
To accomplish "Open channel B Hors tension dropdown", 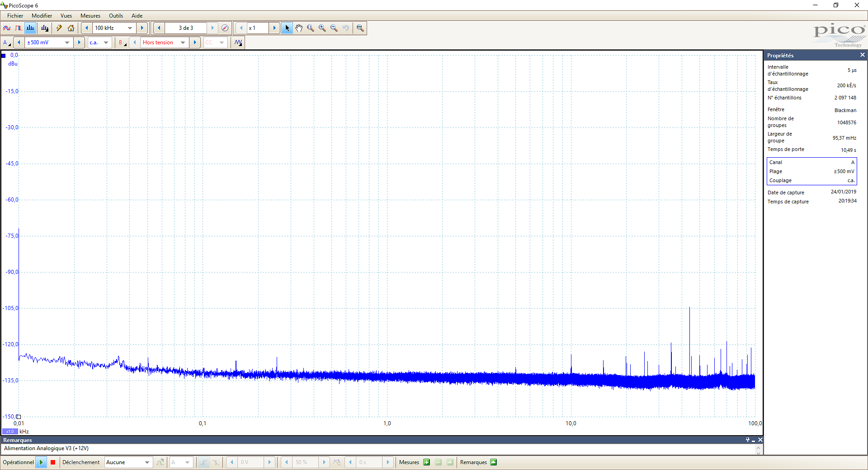I will 183,42.
